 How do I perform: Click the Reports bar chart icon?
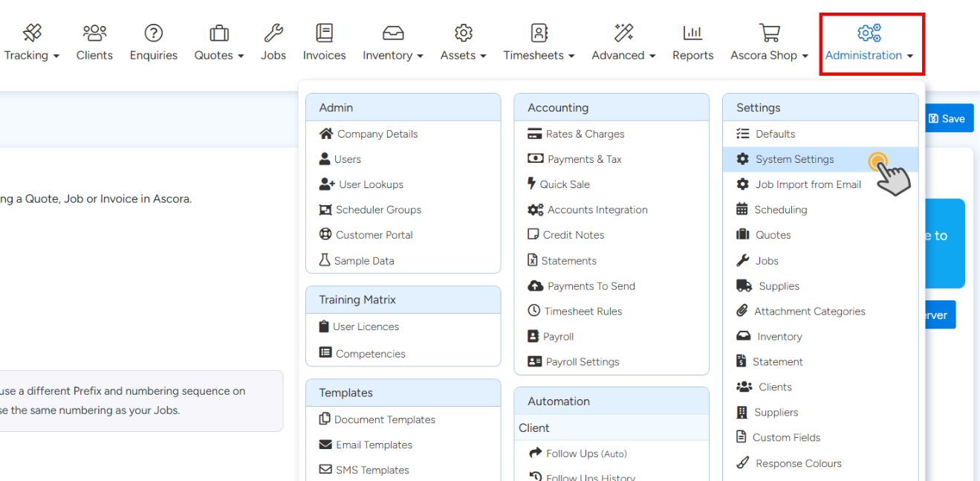click(x=692, y=33)
